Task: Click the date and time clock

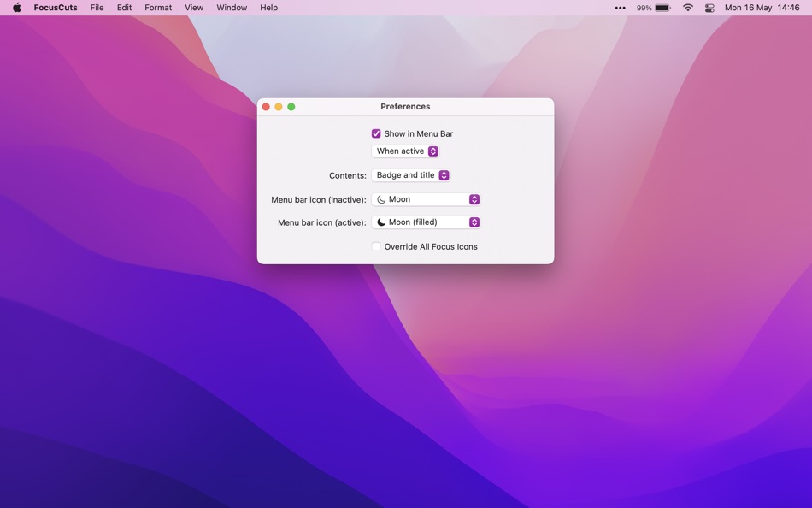Action: (x=762, y=8)
